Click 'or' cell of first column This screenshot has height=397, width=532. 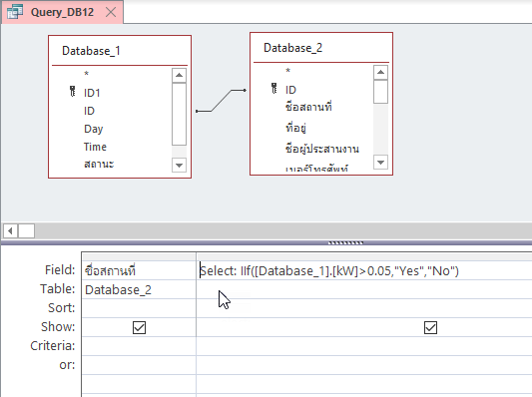pos(139,365)
